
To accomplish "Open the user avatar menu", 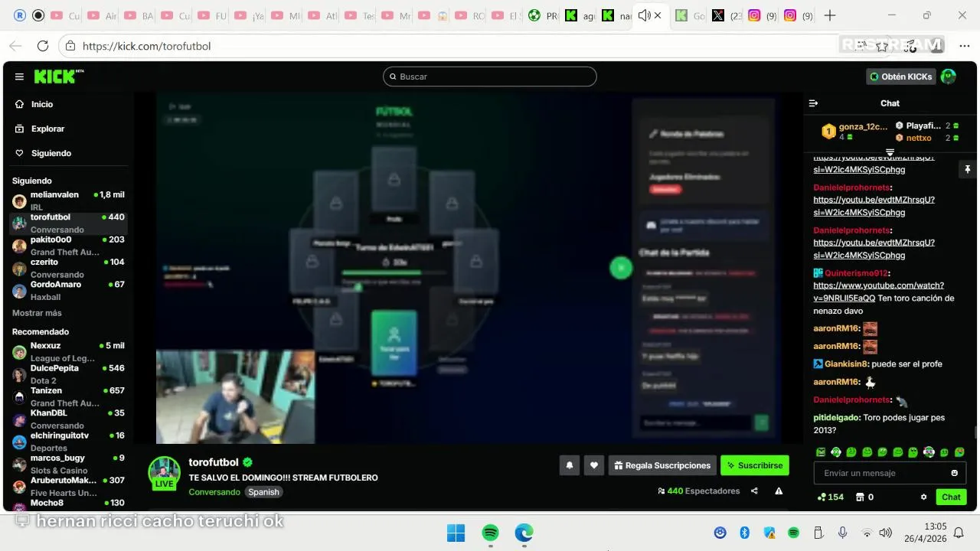I will [x=949, y=77].
